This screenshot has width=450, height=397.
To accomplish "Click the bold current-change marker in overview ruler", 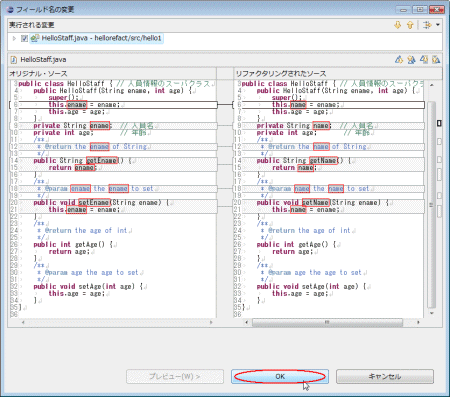I will [439, 123].
